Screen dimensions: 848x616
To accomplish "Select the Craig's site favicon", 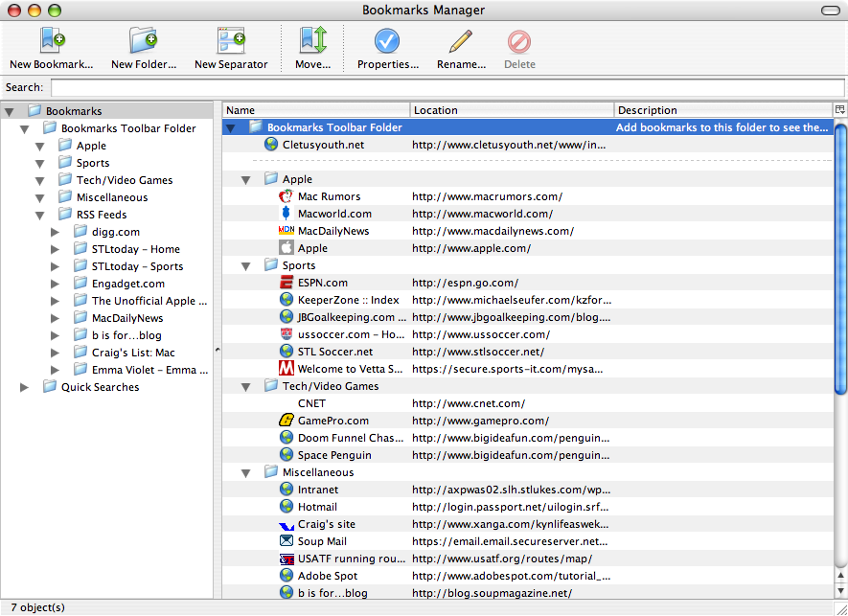I will [286, 525].
